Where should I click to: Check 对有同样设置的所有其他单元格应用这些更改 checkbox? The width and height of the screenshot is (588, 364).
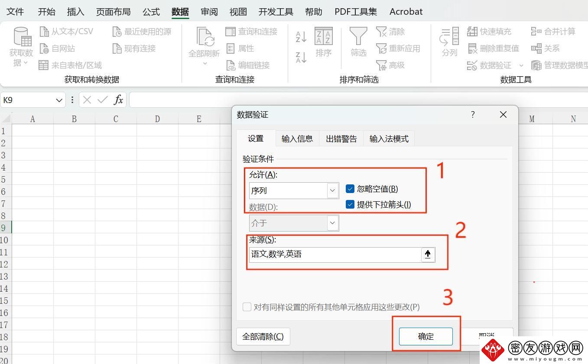point(247,307)
